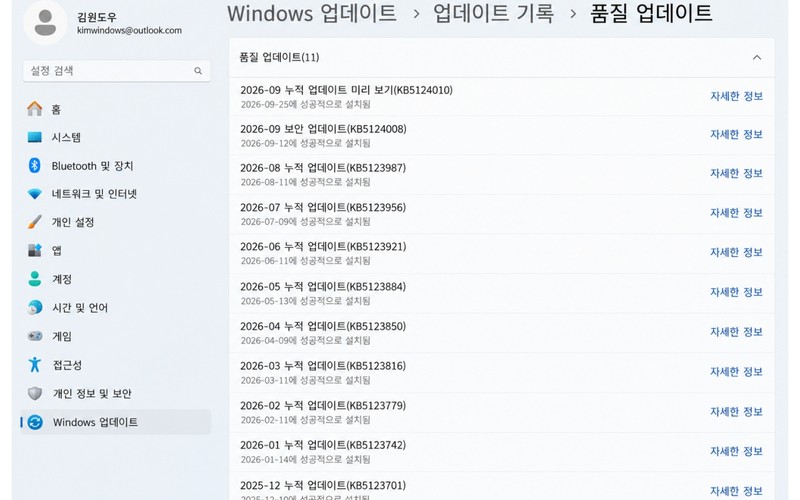Select Windows 업데이트 in the sidebar

click(x=116, y=422)
